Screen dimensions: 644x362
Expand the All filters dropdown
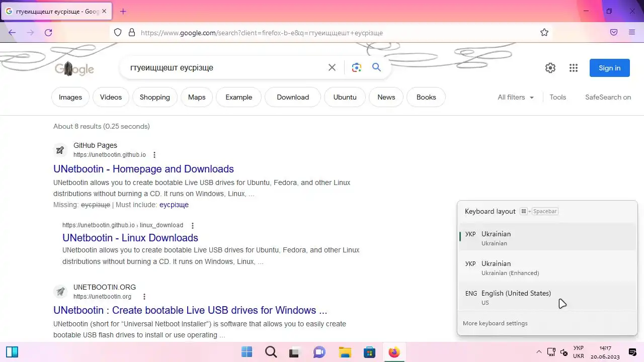tap(516, 97)
